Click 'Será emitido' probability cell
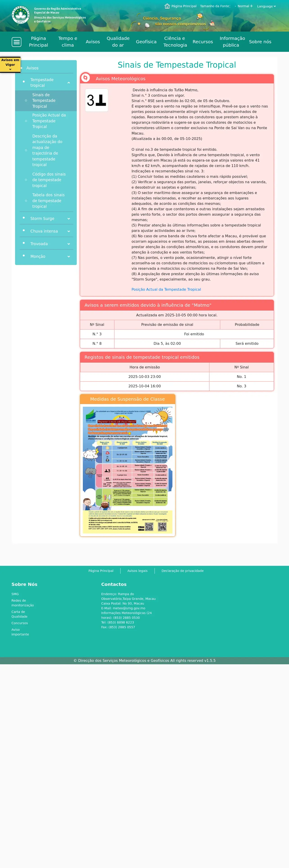Screen dimensions: 289x868 point(247,343)
